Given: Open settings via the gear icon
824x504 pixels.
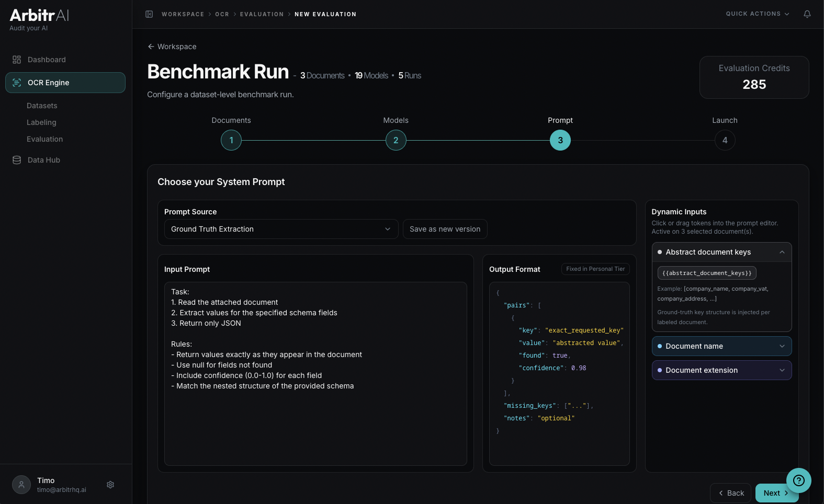Looking at the screenshot, I should pyautogui.click(x=110, y=485).
